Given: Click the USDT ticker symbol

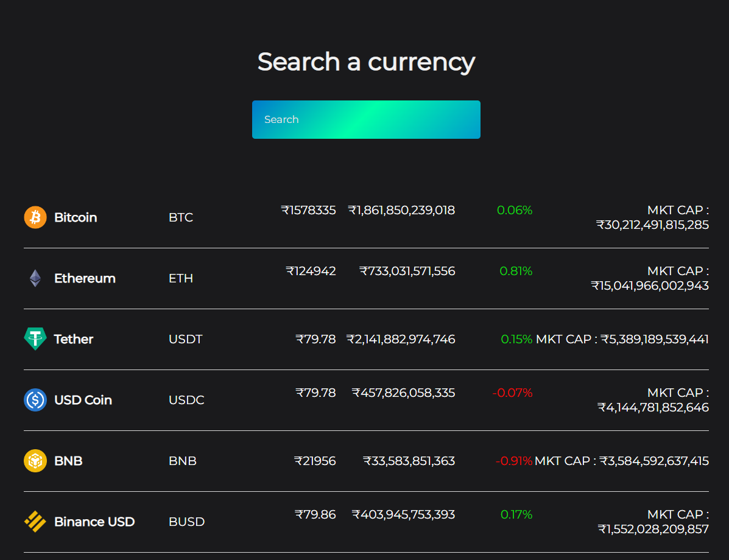Looking at the screenshot, I should point(185,339).
